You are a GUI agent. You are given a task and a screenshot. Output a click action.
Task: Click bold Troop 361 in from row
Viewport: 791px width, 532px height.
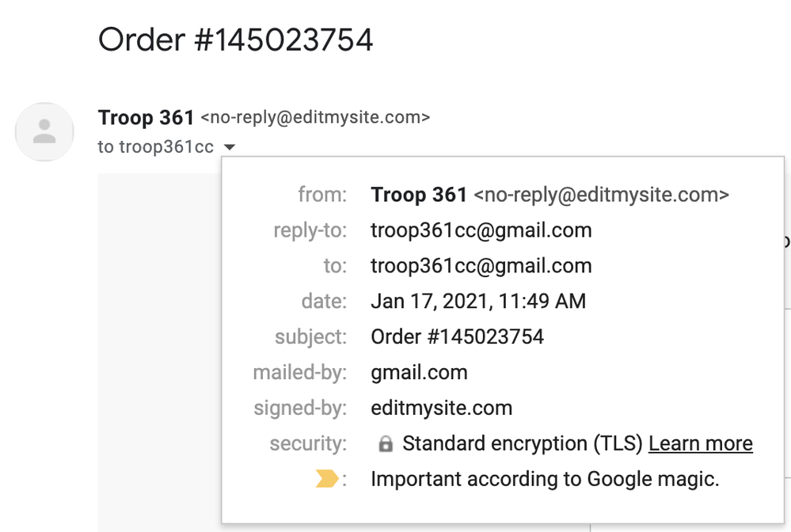click(419, 195)
